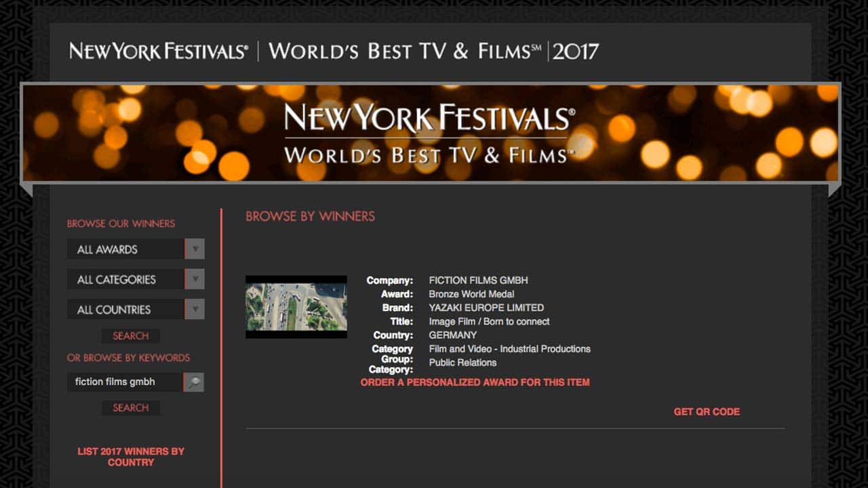
Task: Click the New York Festivals banner image
Action: pos(431,133)
